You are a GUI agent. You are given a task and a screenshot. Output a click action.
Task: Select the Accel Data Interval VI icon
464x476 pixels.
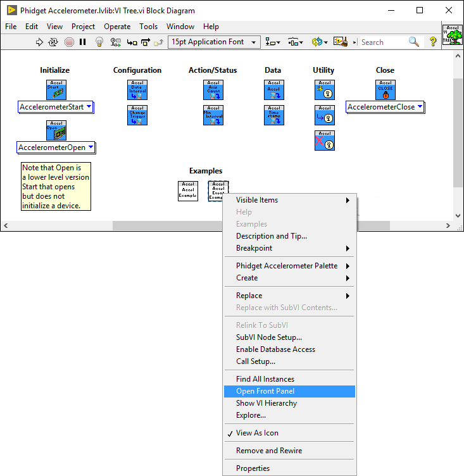(137, 90)
